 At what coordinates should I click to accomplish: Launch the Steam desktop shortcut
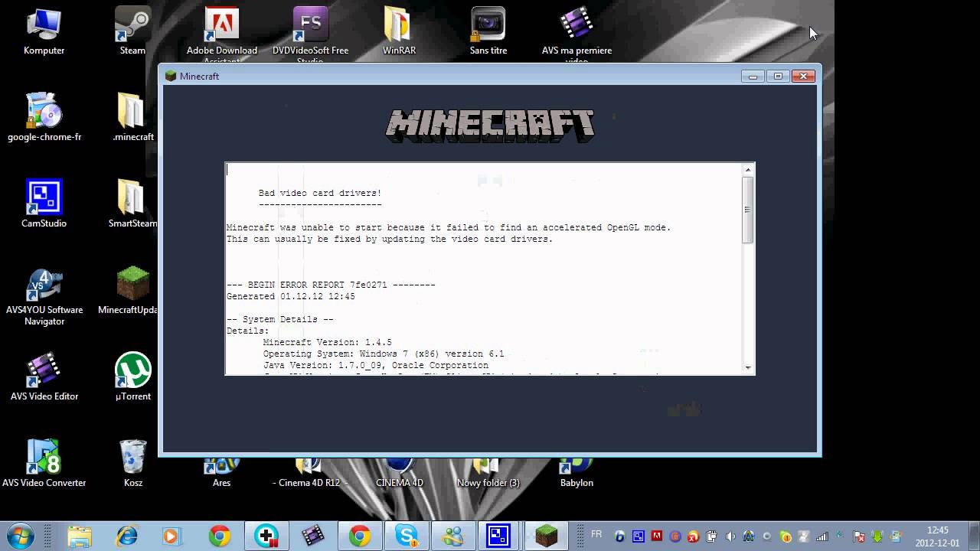tap(132, 31)
